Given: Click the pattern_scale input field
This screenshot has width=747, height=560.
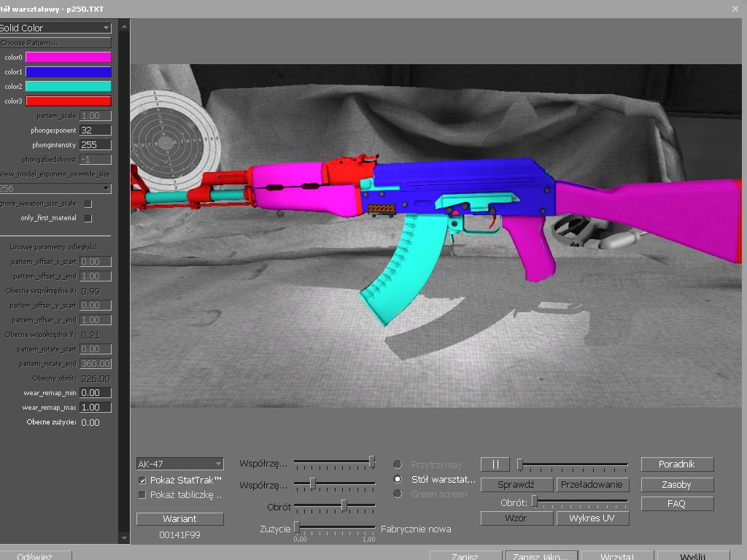Looking at the screenshot, I should pyautogui.click(x=96, y=116).
